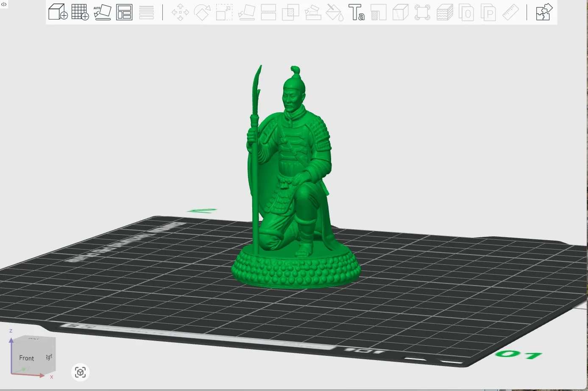Image resolution: width=588 pixels, height=391 pixels.
Task: Select the Scale tool
Action: click(224, 12)
